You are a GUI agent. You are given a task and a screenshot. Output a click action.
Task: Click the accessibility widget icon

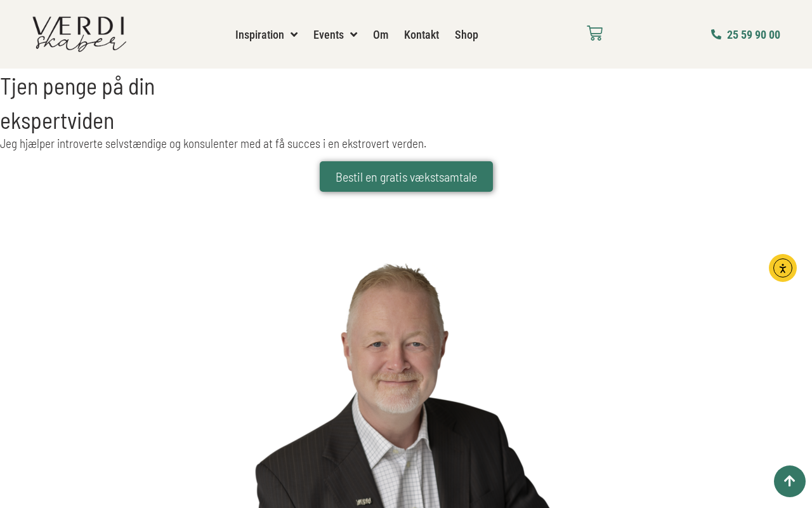(x=783, y=268)
